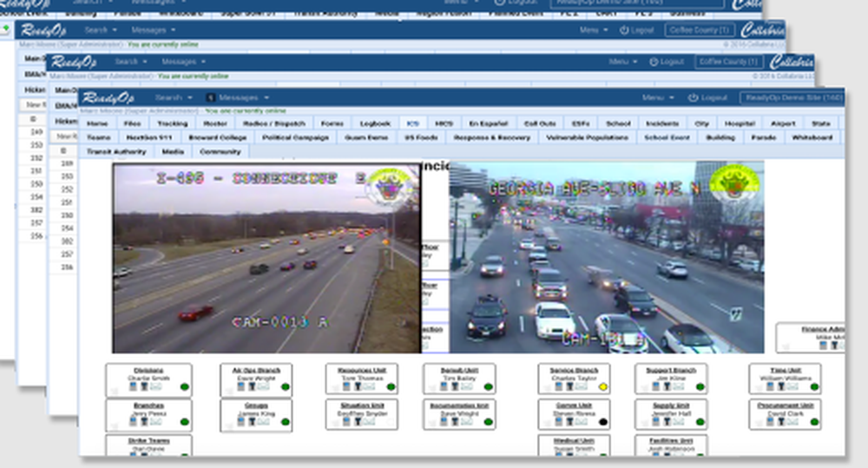
Task: Switch to the Whiteboard tab
Action: click(812, 137)
